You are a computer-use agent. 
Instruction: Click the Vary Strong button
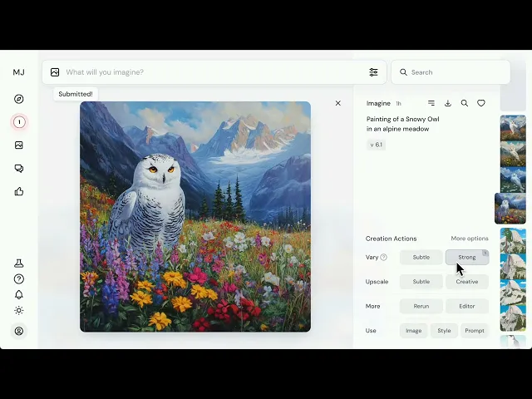pyautogui.click(x=467, y=257)
